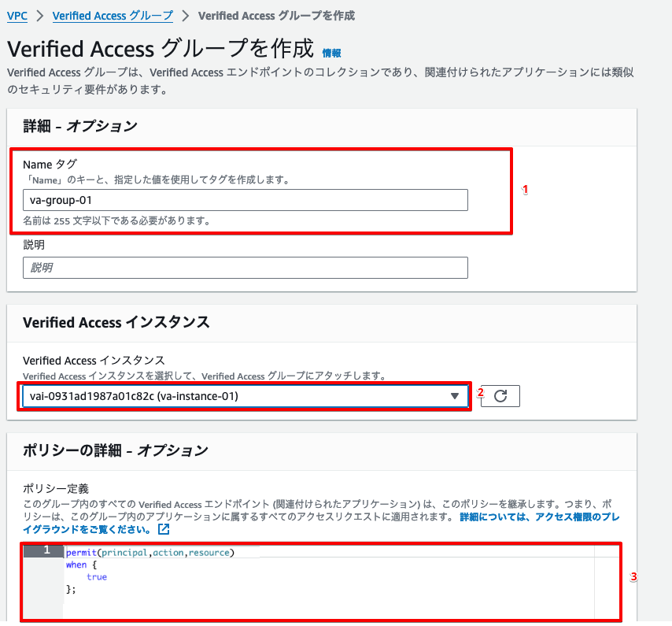This screenshot has width=672, height=626.
Task: Open the 情報 info link
Action: click(332, 54)
